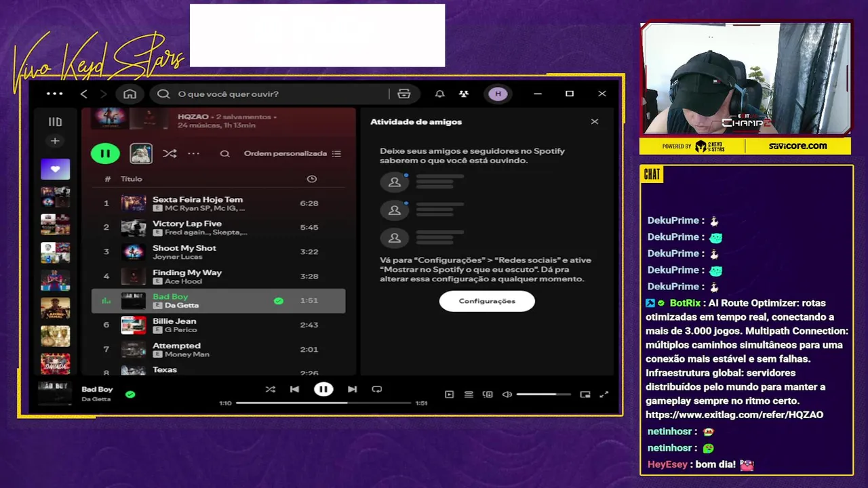
Task: Toggle shuffle in player controls
Action: [x=271, y=390]
